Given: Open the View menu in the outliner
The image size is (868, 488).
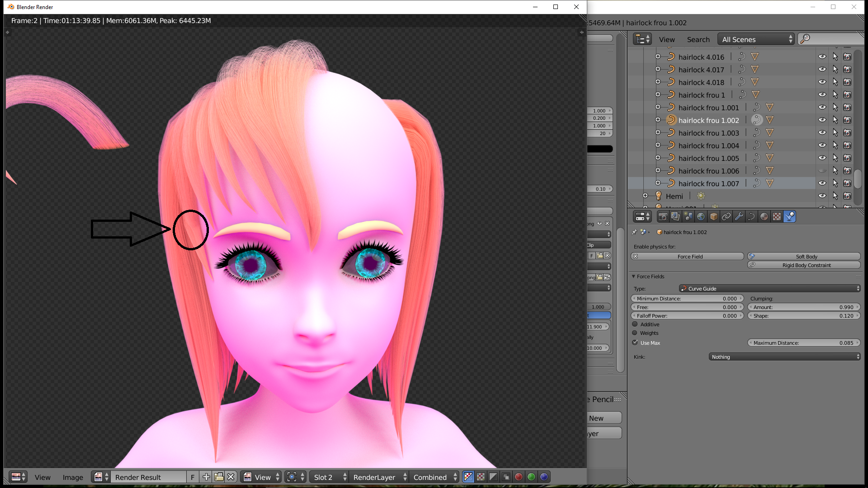Looking at the screenshot, I should coord(667,39).
